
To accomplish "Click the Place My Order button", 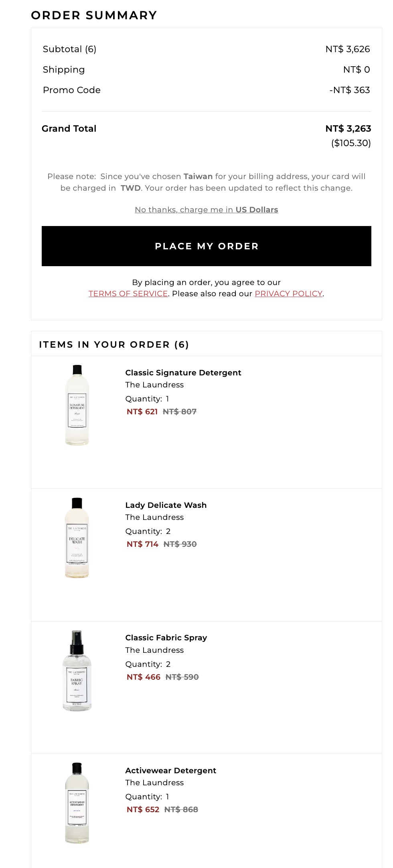I will pyautogui.click(x=206, y=246).
